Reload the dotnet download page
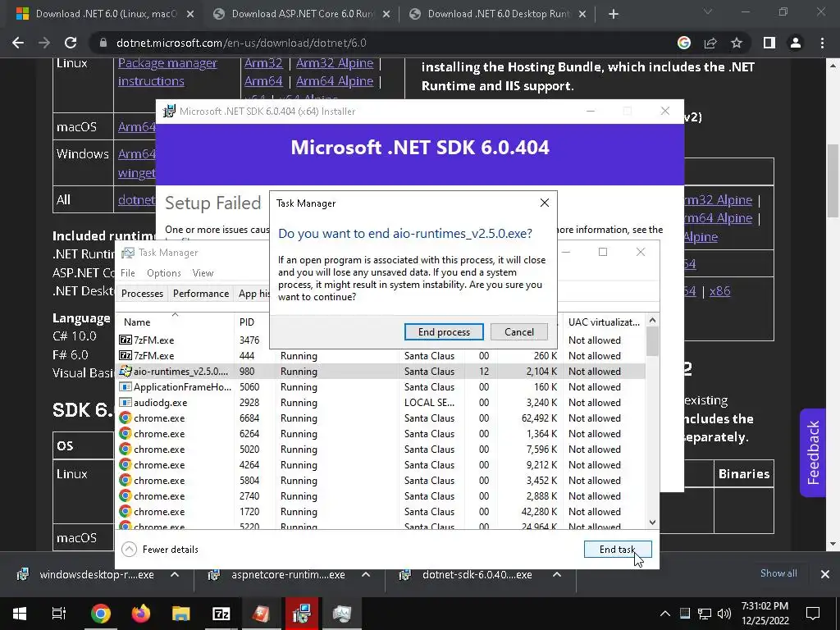Screen dimensions: 840x630 [71, 43]
